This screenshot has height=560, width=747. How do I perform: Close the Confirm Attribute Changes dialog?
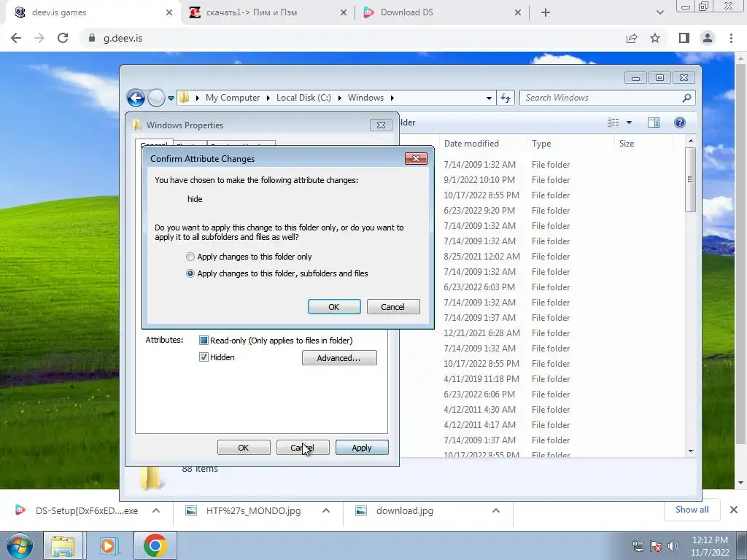416,158
